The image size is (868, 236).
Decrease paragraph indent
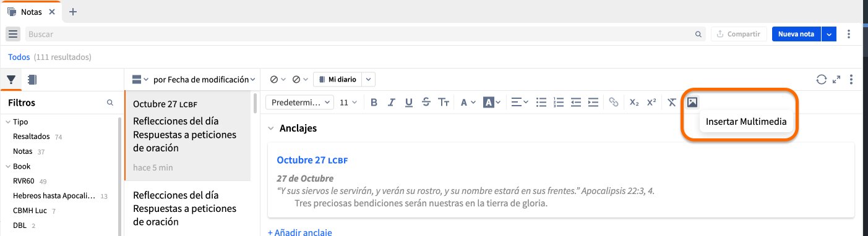[x=576, y=102]
